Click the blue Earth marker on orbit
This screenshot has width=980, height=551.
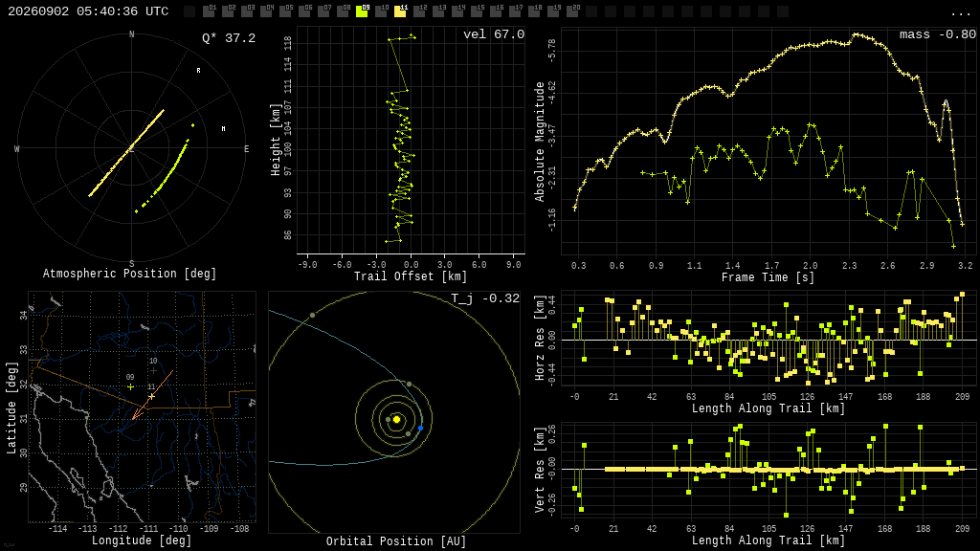point(421,428)
